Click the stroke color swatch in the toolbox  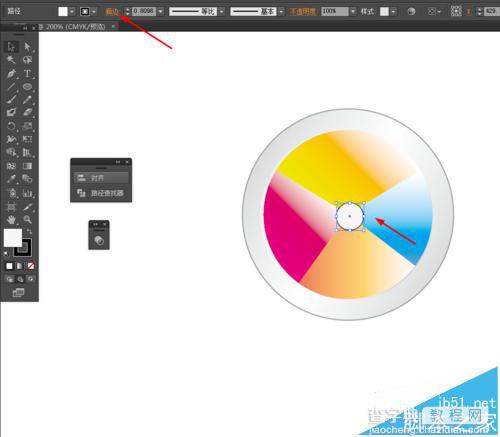(23, 248)
